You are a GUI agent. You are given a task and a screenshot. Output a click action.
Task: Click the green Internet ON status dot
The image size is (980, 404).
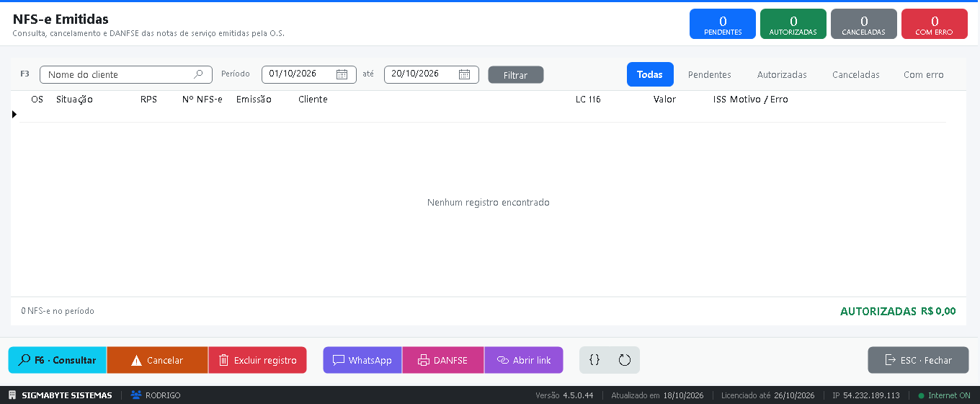(x=921, y=395)
